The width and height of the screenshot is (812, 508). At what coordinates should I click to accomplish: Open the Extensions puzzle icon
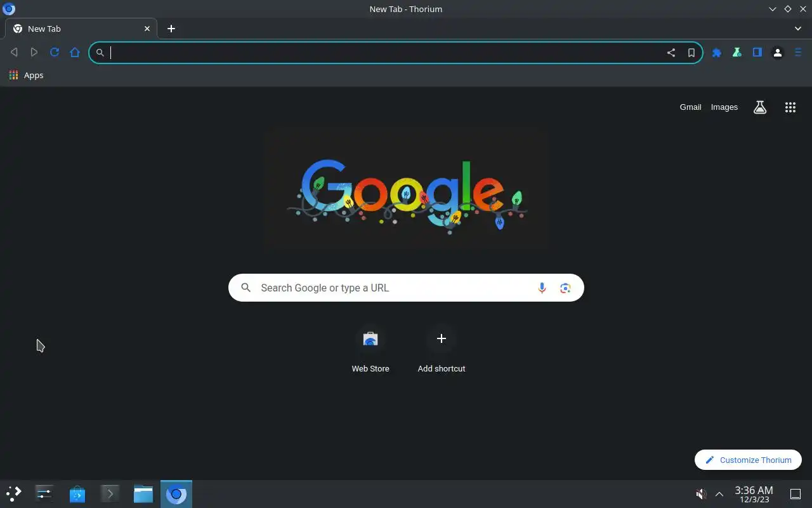click(717, 53)
